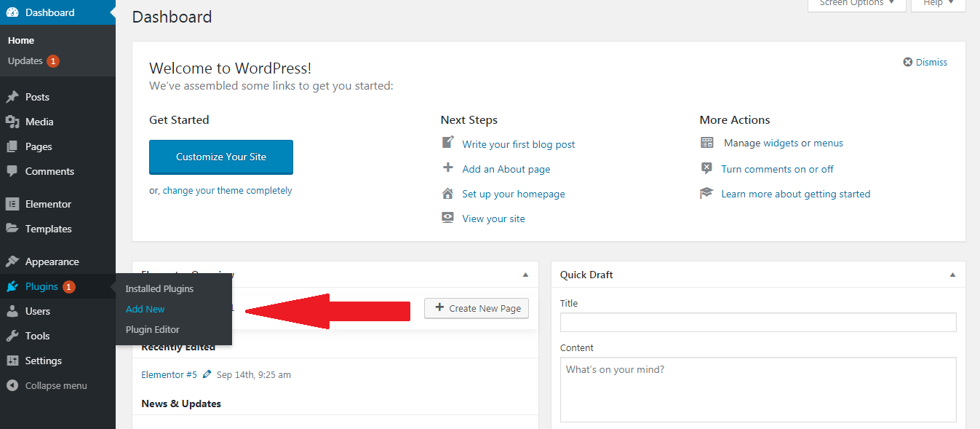Click the Appearance paintbrush icon
The height and width of the screenshot is (429, 980).
click(12, 261)
